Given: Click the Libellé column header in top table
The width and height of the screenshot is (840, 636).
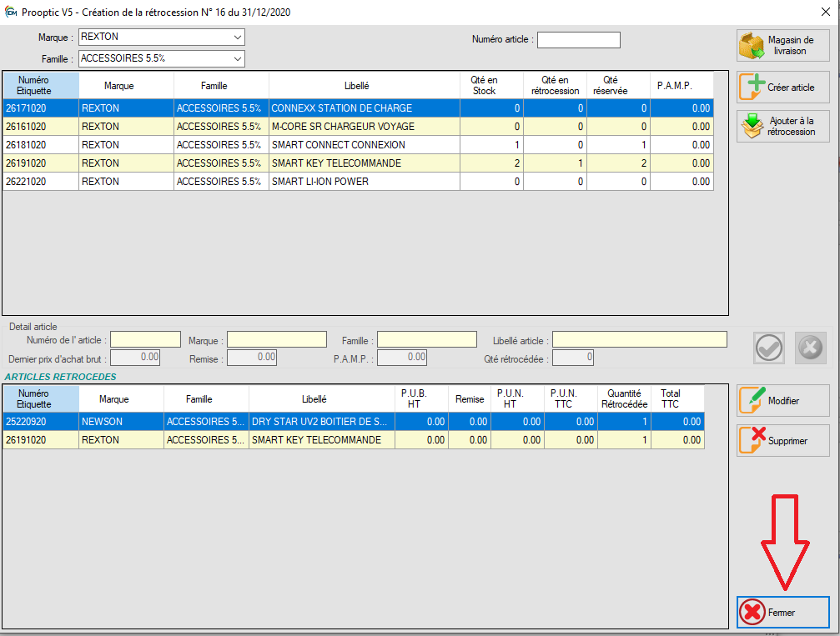Looking at the screenshot, I should (x=365, y=85).
